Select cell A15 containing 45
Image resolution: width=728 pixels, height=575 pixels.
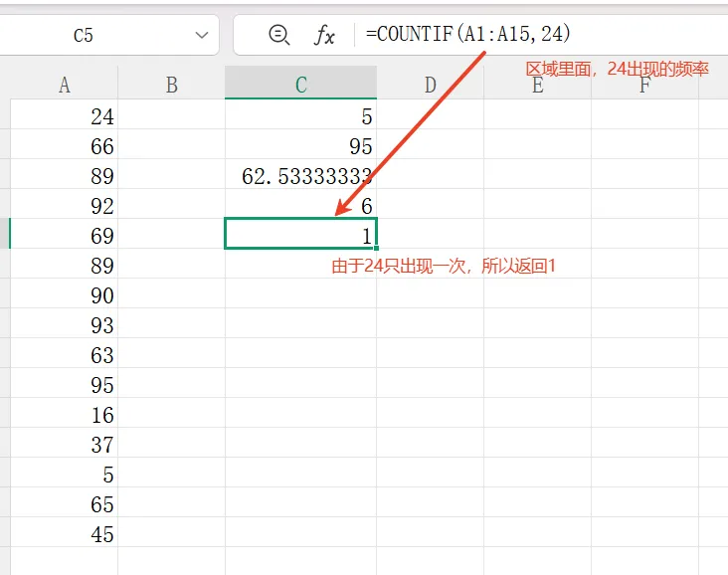[x=64, y=532]
